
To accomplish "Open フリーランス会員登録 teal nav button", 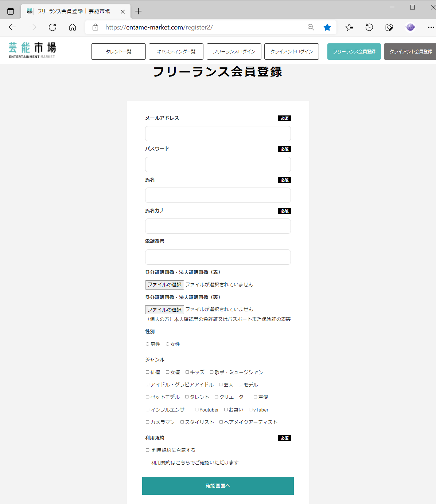I will pyautogui.click(x=354, y=51).
